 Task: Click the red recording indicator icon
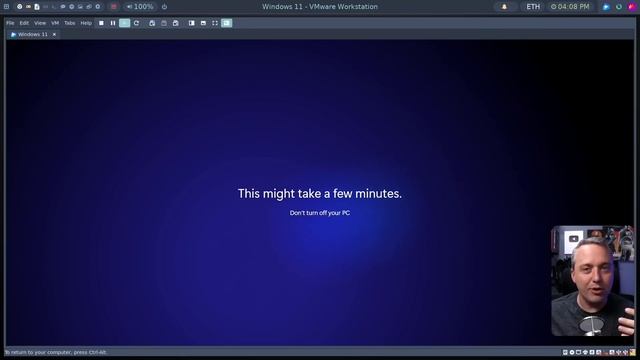(x=114, y=7)
